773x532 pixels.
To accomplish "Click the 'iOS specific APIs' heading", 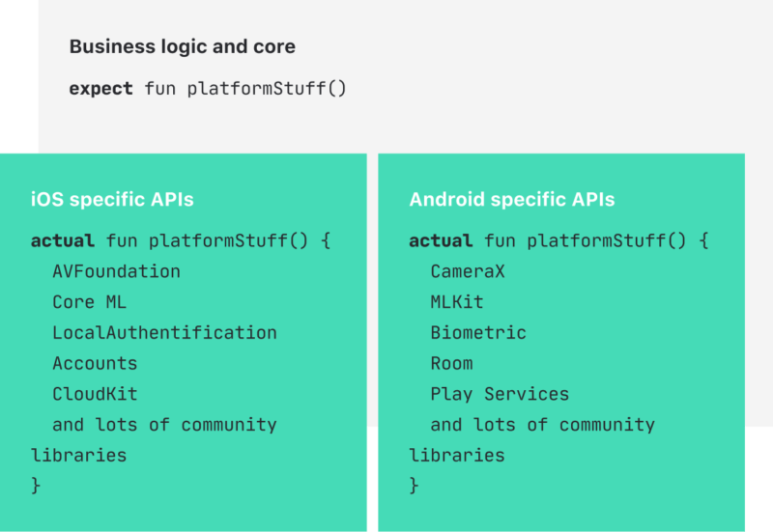I will click(112, 200).
